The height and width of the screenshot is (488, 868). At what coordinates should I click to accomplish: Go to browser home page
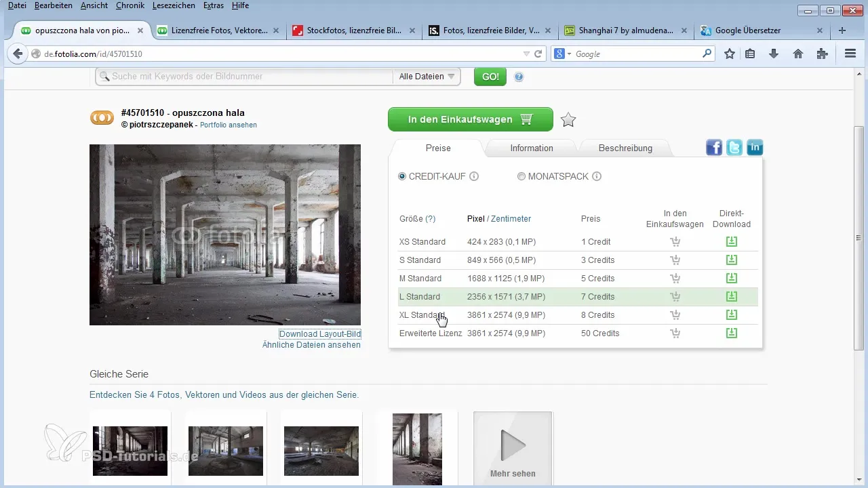click(798, 54)
